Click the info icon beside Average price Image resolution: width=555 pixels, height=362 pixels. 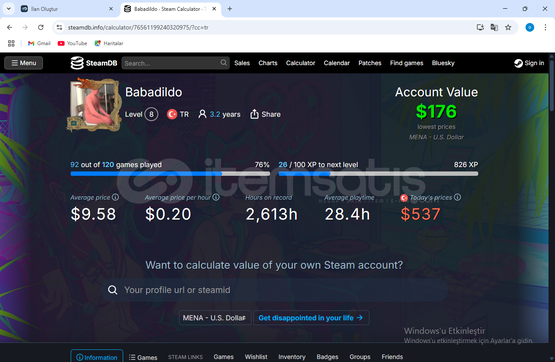(115, 197)
